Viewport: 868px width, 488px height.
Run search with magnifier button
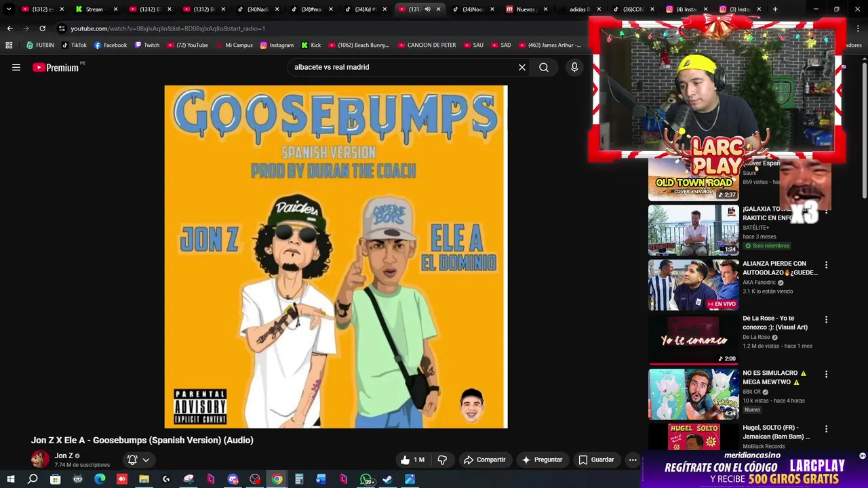544,67
